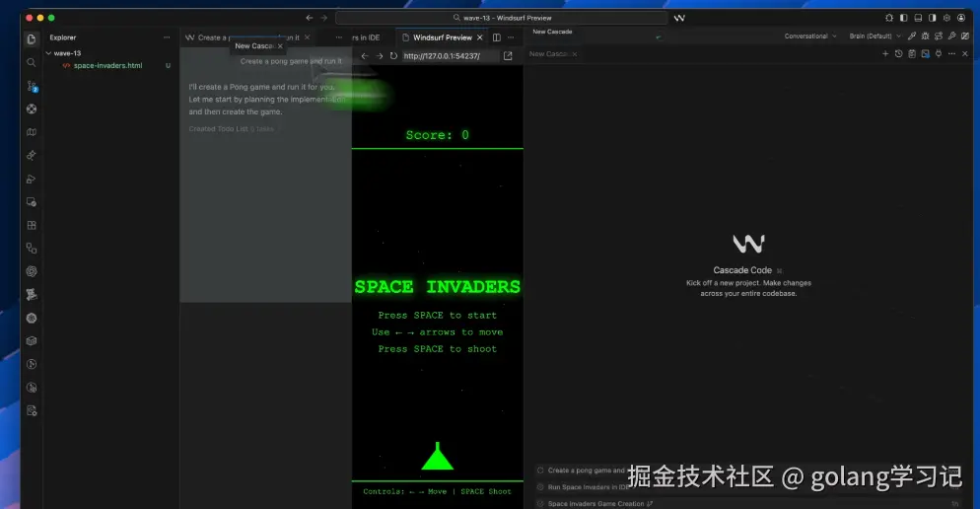The width and height of the screenshot is (980, 509).
Task: Split the Windsurf Preview editor
Action: pos(496,37)
